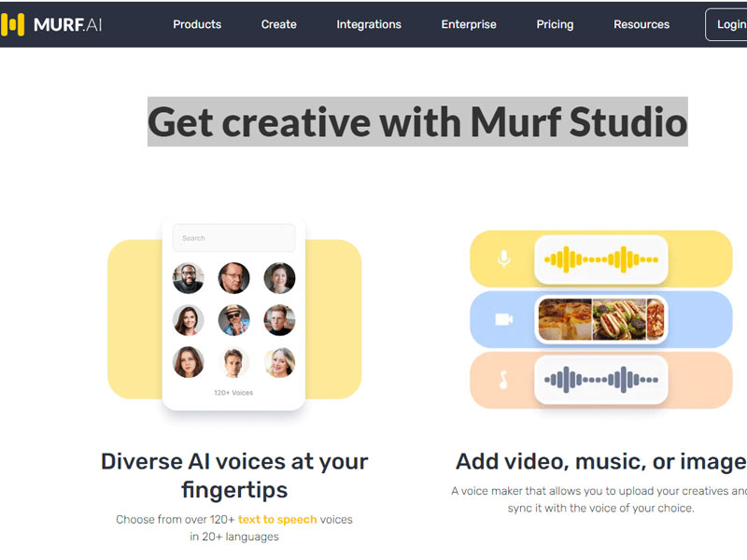The height and width of the screenshot is (560, 747).
Task: Open the Pricing page
Action: [x=555, y=24]
